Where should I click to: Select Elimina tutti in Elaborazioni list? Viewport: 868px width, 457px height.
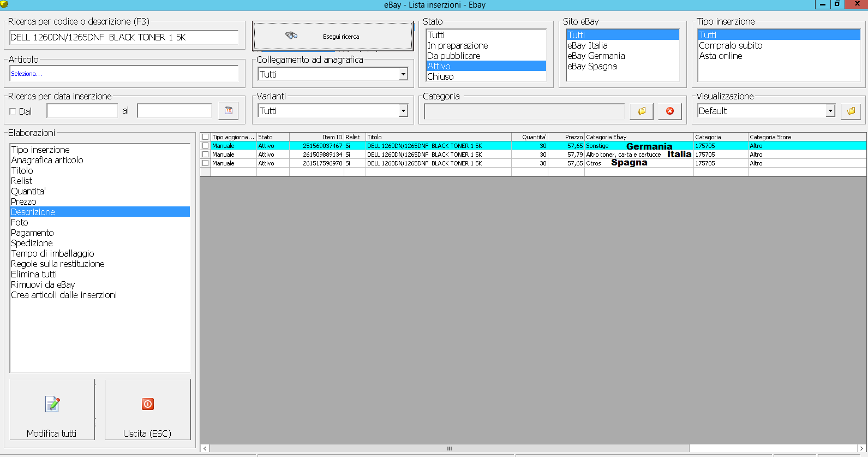pyautogui.click(x=100, y=274)
